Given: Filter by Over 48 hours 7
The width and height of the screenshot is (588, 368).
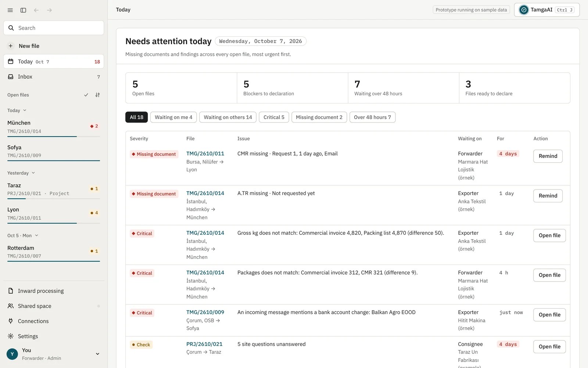Looking at the screenshot, I should (372, 117).
